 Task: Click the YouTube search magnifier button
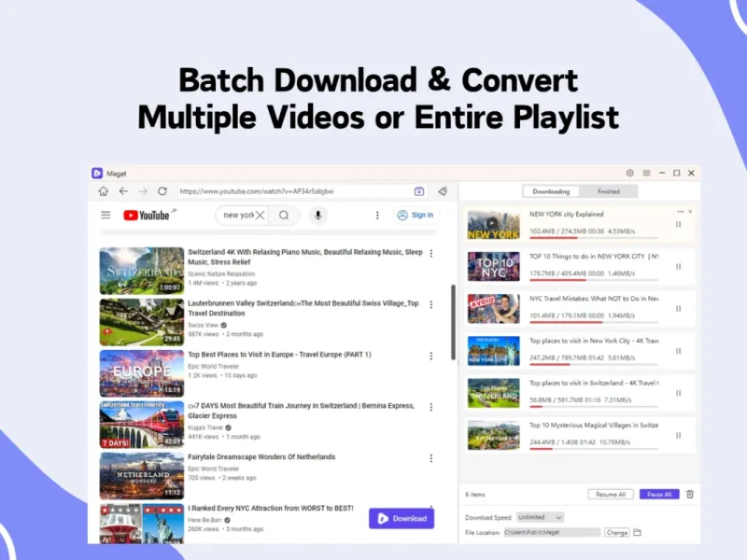point(284,216)
